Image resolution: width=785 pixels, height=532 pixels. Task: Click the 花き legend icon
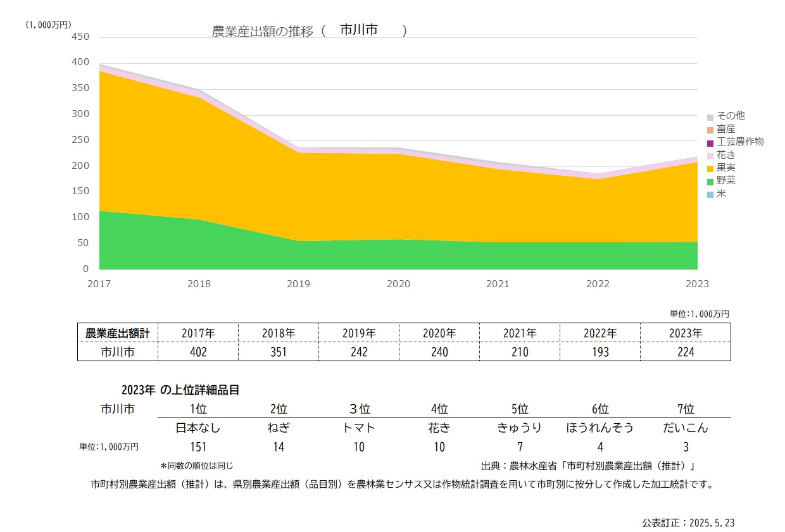coord(712,155)
